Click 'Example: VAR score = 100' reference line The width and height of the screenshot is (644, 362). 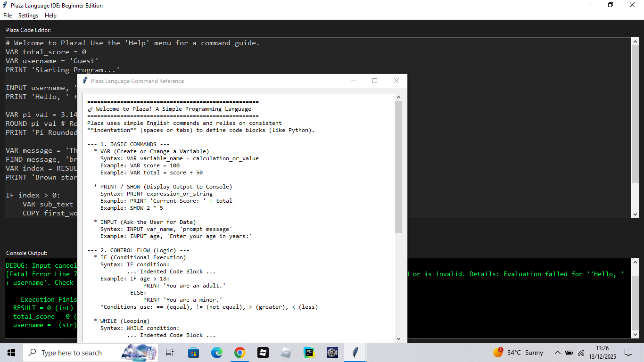tap(140, 165)
